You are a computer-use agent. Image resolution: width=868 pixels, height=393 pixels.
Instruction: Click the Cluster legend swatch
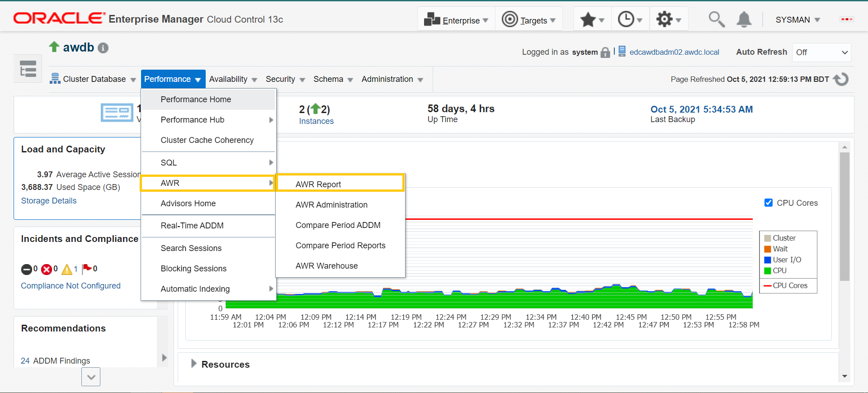coord(767,238)
